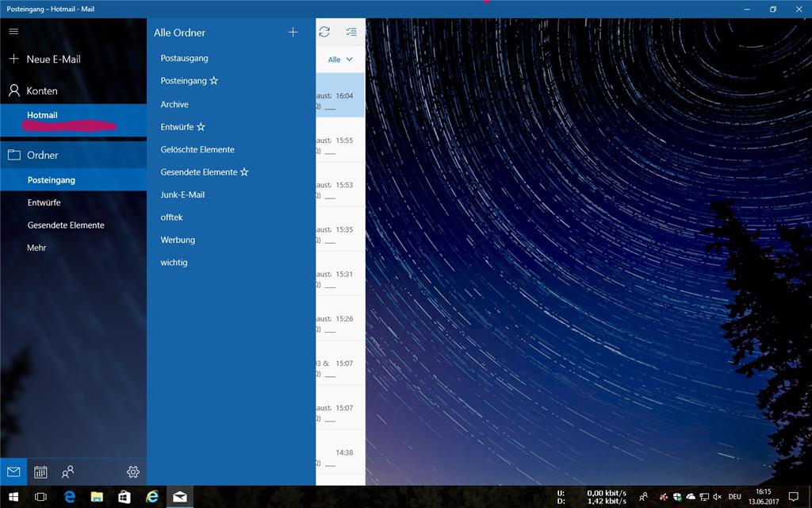Select the email received at 14:38
The image size is (812, 508).
pos(339,452)
